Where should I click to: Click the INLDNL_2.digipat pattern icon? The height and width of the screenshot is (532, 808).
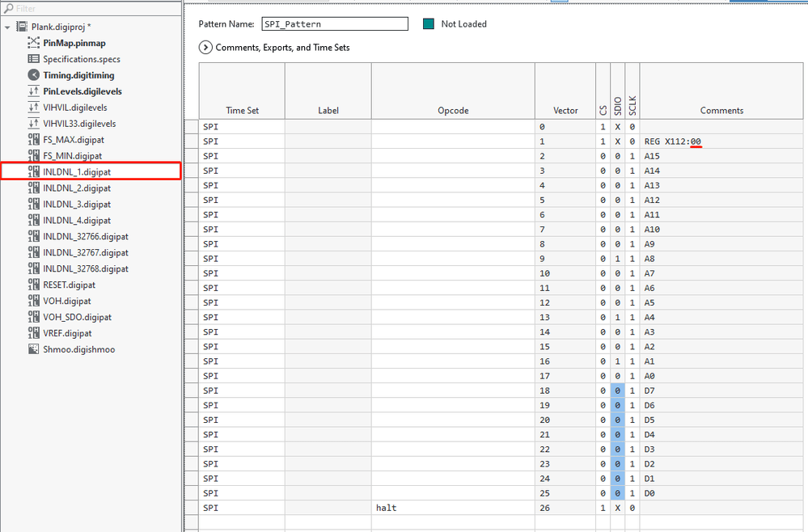coord(33,188)
